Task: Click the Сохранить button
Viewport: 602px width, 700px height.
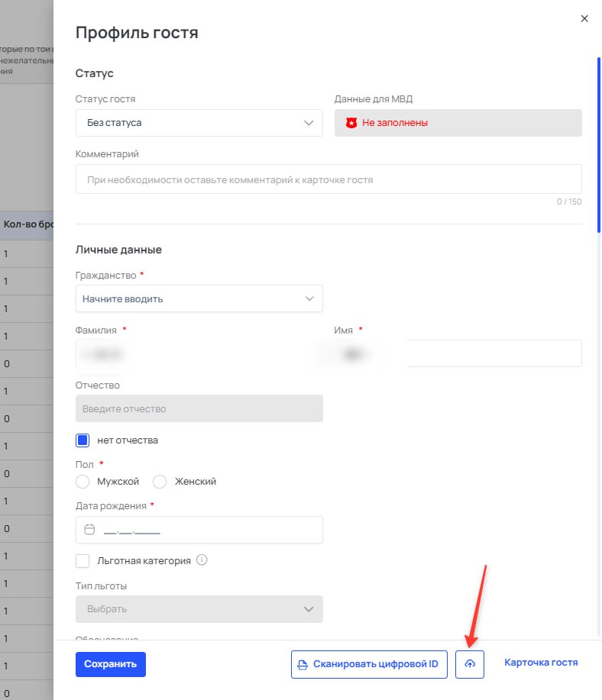Action: (x=110, y=664)
